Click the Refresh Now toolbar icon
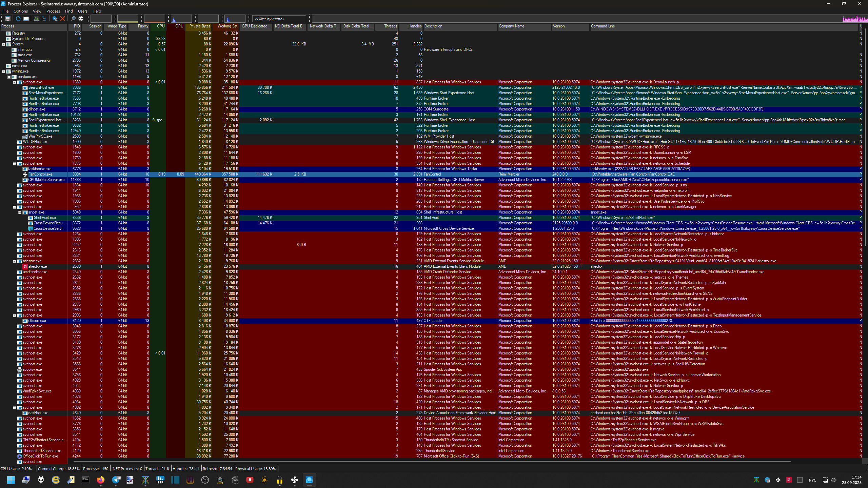The image size is (868, 488). [18, 19]
